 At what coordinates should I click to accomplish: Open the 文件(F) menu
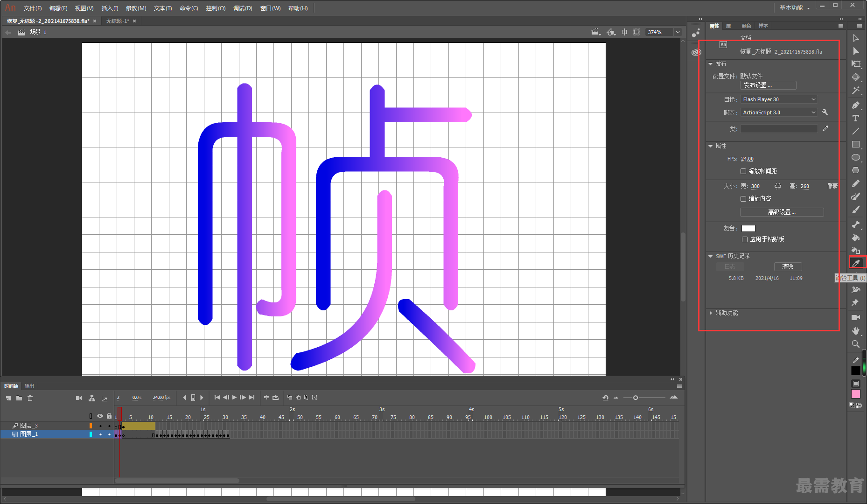coord(33,8)
